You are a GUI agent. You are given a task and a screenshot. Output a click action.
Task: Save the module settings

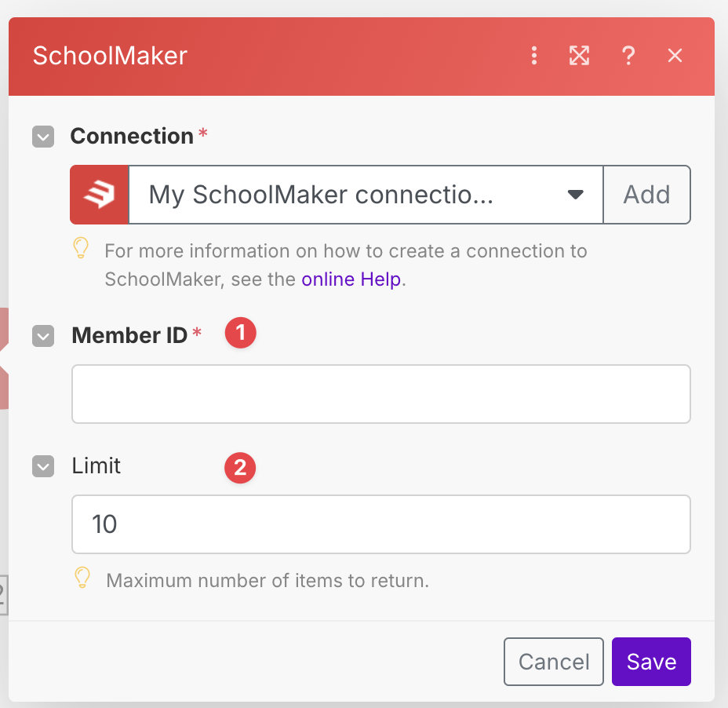(651, 662)
